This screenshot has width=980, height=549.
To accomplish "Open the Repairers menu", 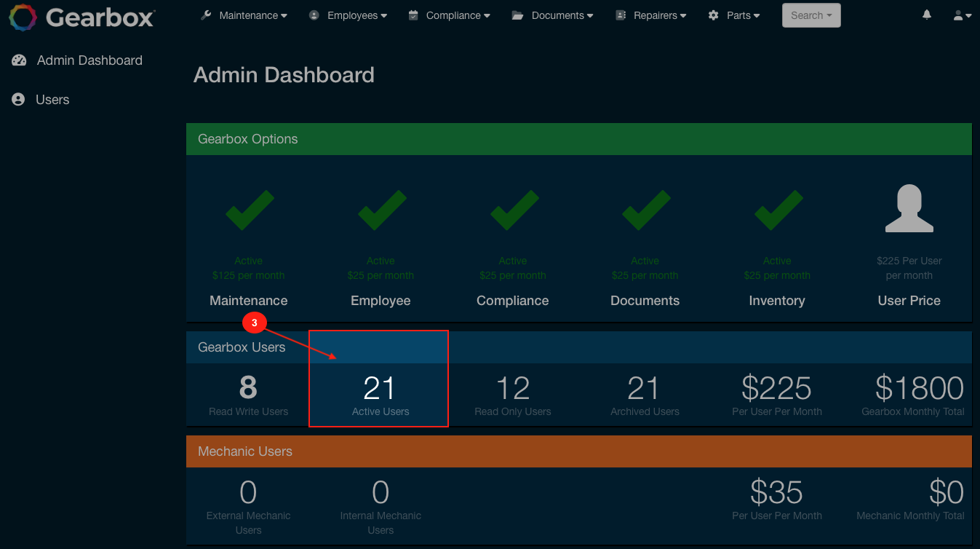I will pos(650,15).
